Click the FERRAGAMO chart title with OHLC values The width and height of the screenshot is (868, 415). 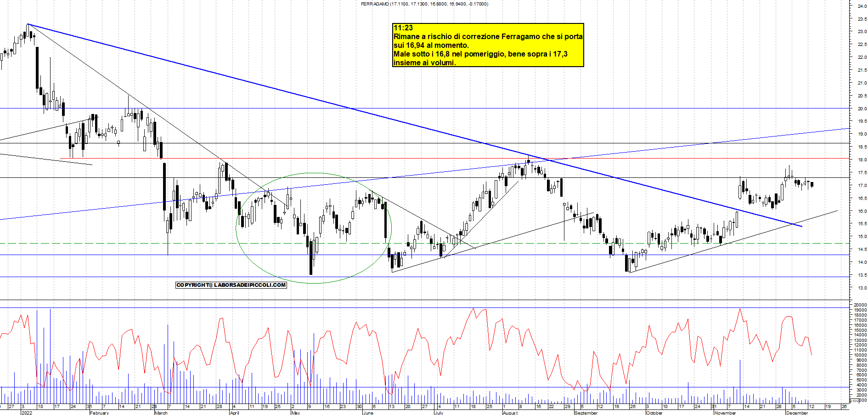coord(424,4)
